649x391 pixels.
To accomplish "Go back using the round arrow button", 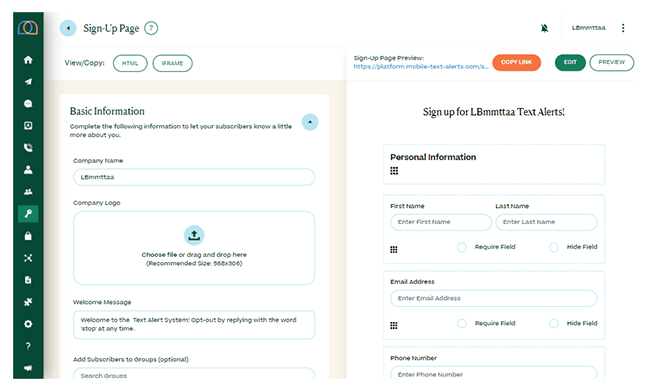I will click(x=68, y=28).
